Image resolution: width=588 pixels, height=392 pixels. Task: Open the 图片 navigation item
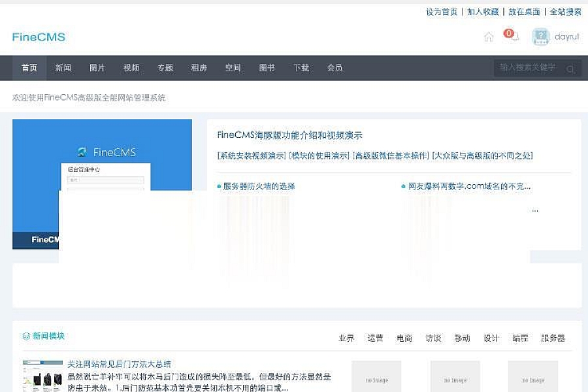click(97, 68)
